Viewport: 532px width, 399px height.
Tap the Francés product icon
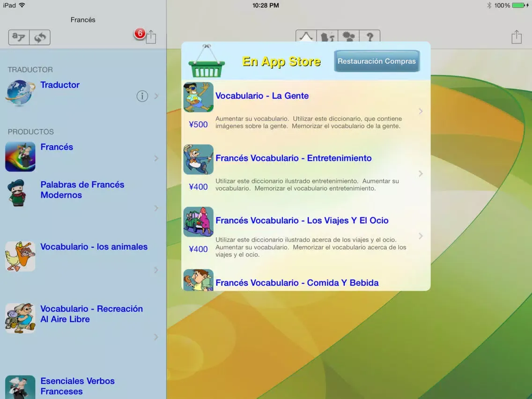pos(20,157)
